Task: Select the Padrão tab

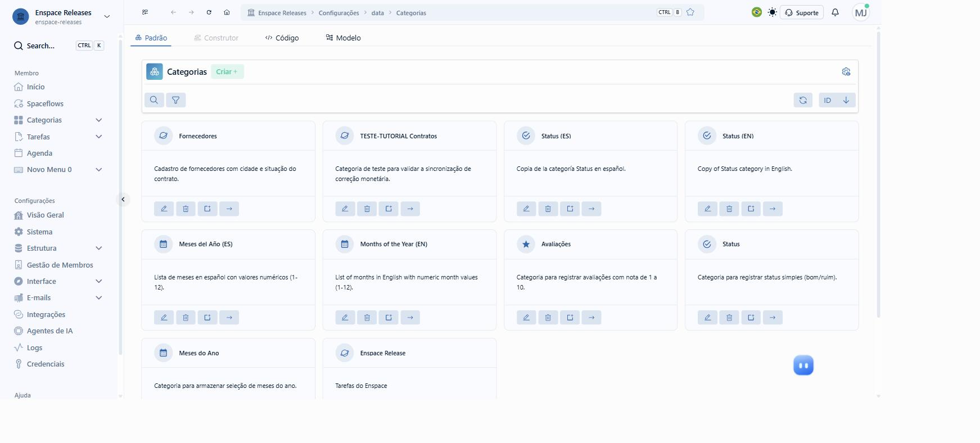Action: (151, 38)
